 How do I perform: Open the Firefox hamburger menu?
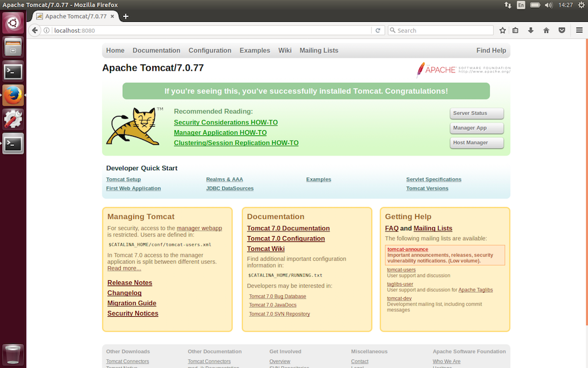tap(579, 31)
